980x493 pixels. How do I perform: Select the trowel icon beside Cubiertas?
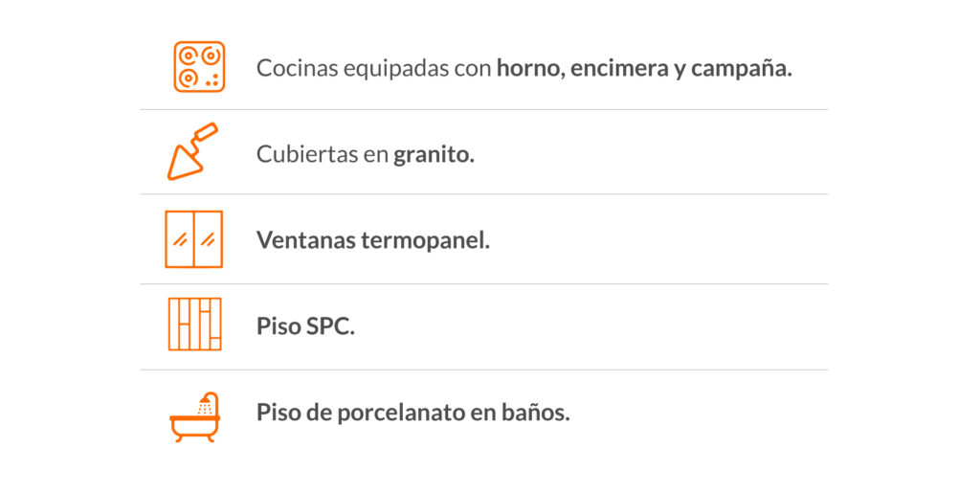pos(192,151)
